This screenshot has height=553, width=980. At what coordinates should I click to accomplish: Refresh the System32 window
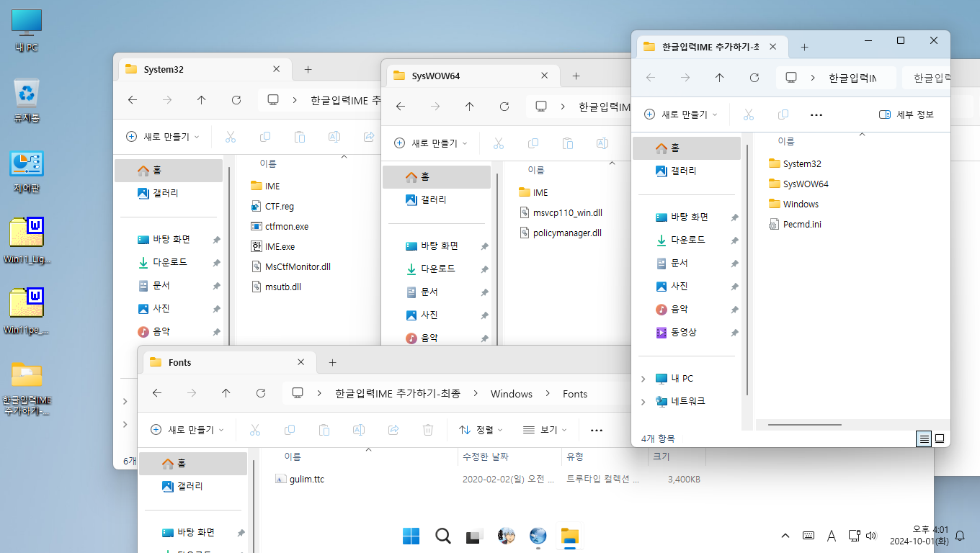[x=236, y=100]
